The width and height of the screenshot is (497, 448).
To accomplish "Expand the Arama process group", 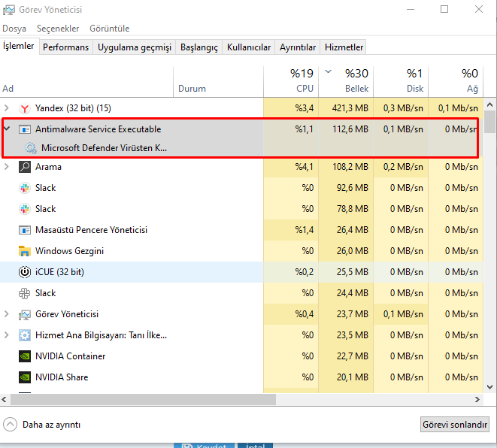I will click(x=6, y=167).
